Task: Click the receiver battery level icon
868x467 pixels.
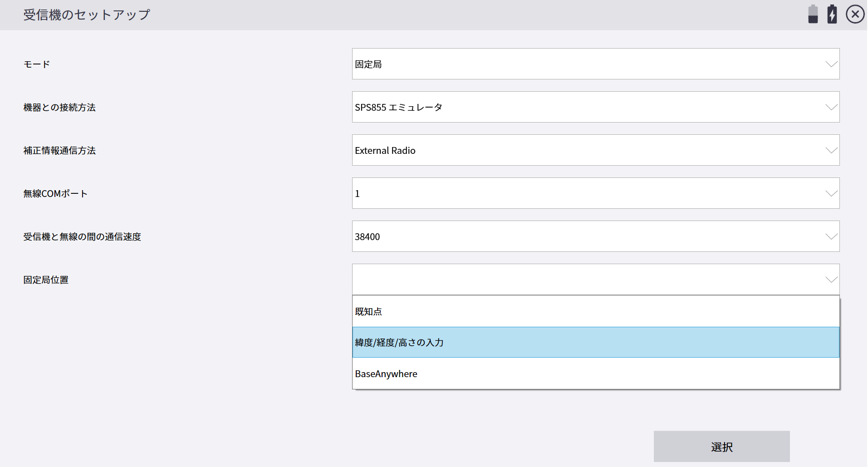Action: point(813,15)
